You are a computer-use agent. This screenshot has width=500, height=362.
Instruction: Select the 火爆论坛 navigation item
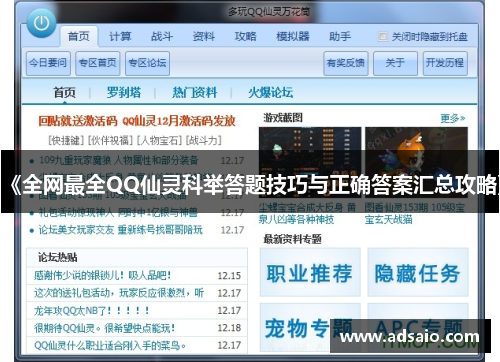tap(271, 92)
